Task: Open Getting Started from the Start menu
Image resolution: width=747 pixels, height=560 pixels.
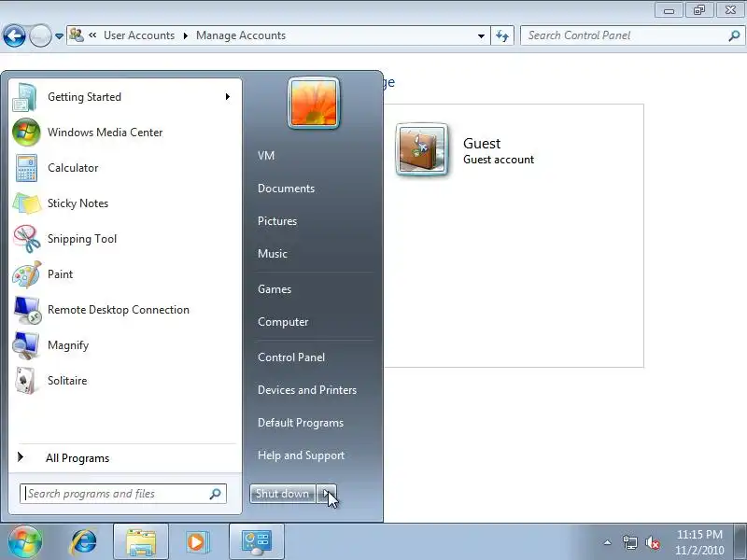Action: [x=124, y=97]
